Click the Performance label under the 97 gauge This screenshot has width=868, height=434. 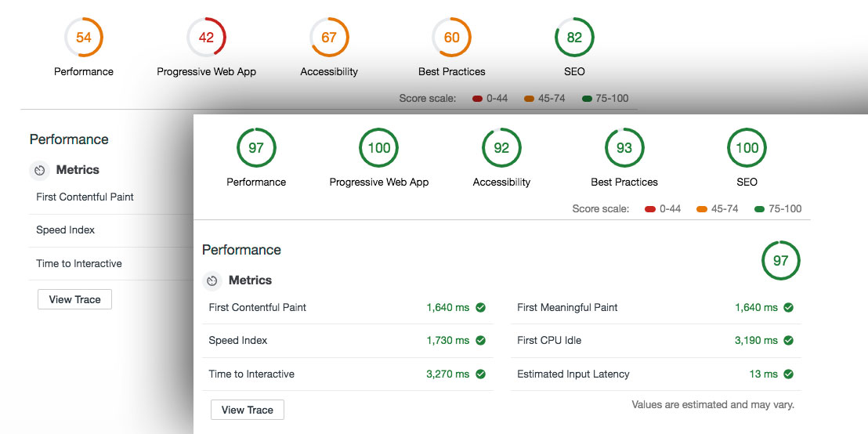pos(256,183)
